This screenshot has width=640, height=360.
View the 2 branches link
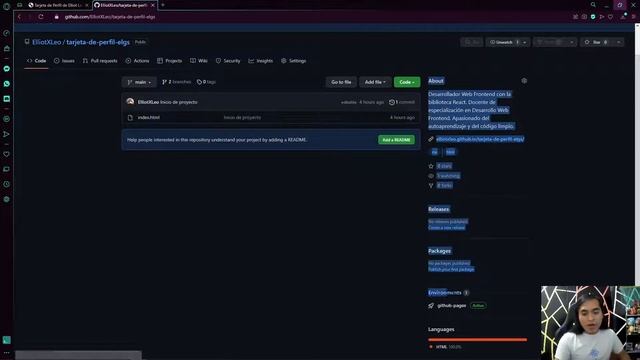[x=177, y=82]
